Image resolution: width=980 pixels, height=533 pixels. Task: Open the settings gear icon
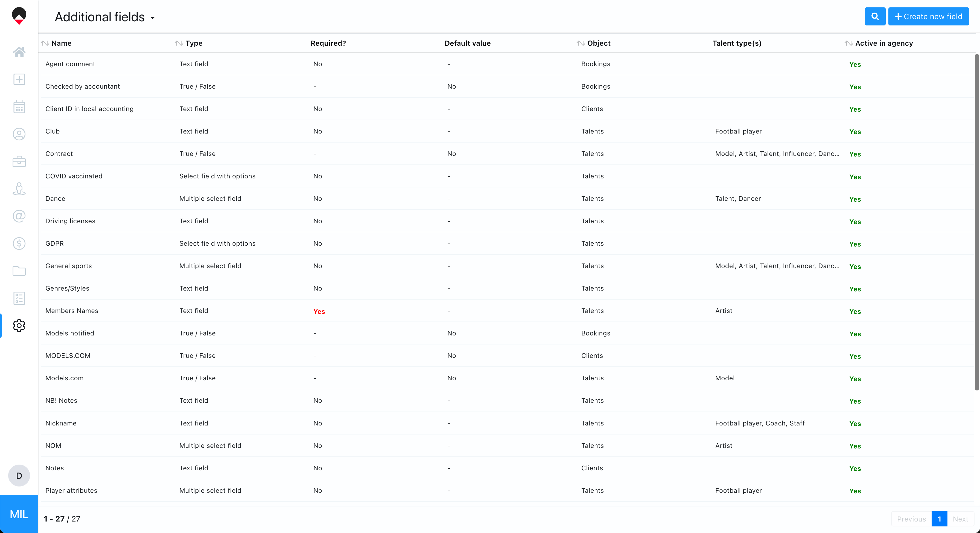(19, 326)
